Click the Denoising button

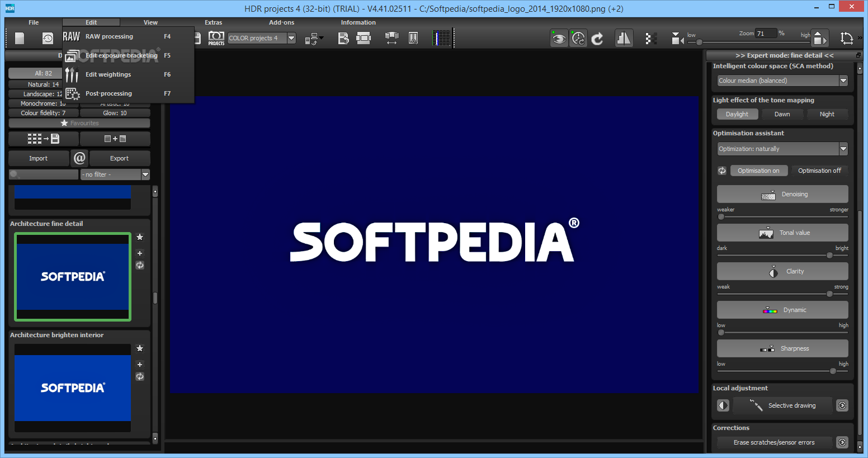point(782,194)
